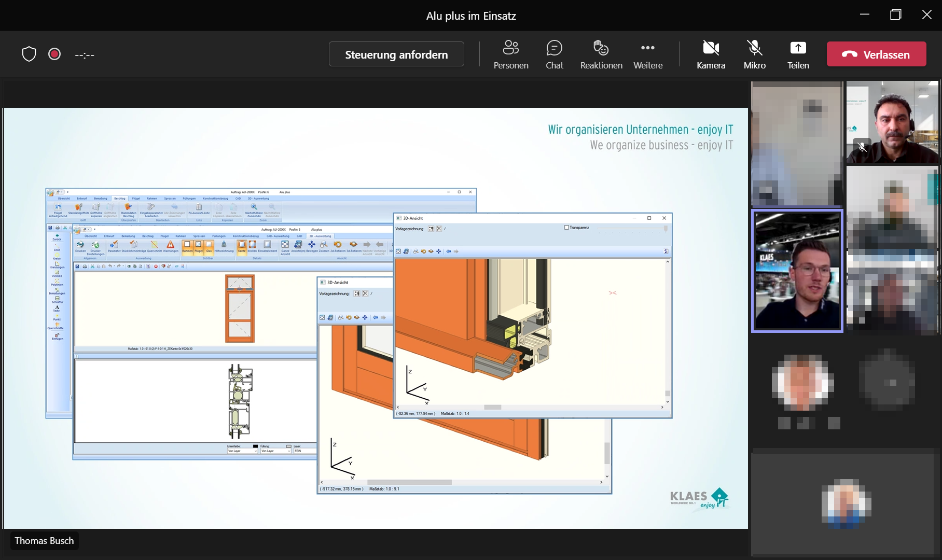Screen dimensions: 942x560
Task: Click Stammdaten Beschlag in back window ribbon
Action: pos(129,211)
